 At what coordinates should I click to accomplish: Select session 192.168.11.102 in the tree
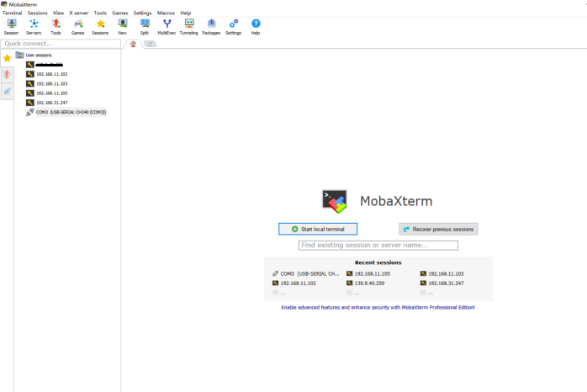pyautogui.click(x=47, y=74)
